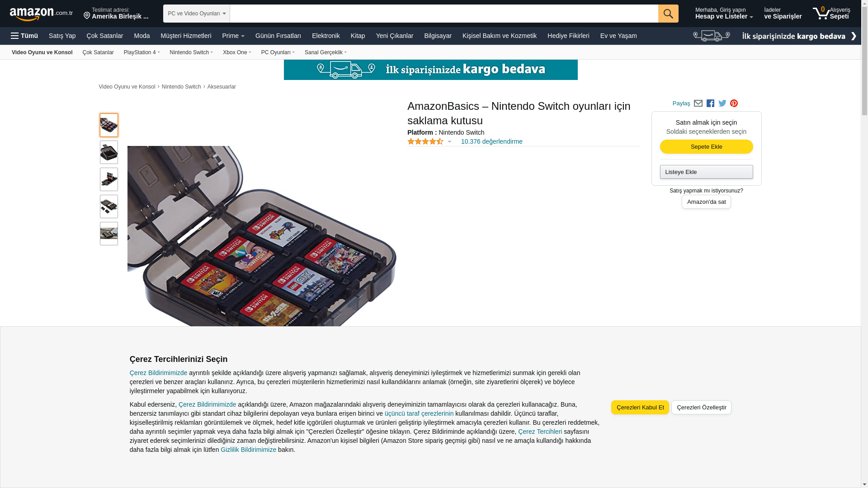Share product on Pinterest
Viewport: 868px width, 488px height.
[734, 103]
